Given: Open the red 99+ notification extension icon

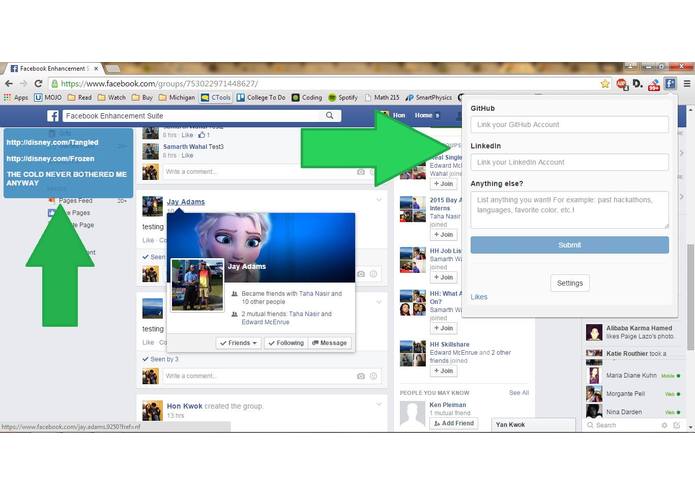Looking at the screenshot, I should pyautogui.click(x=654, y=84).
